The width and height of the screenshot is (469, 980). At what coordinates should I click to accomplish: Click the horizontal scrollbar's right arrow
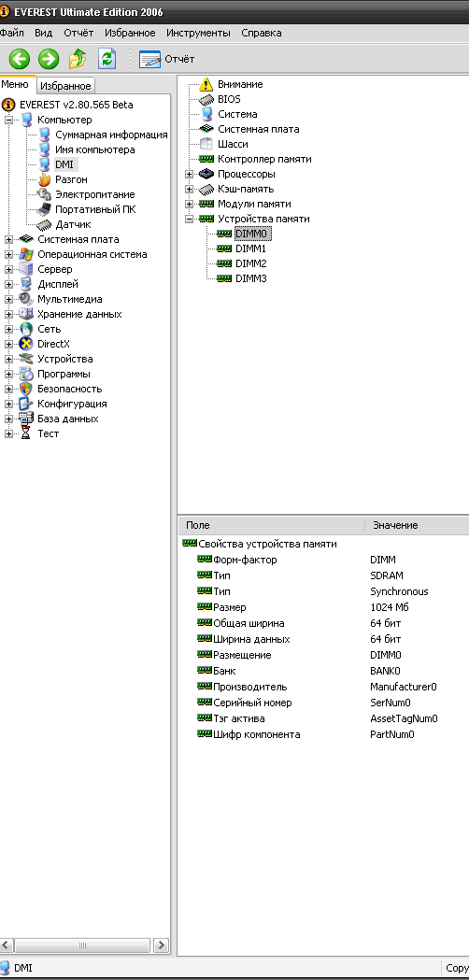(161, 945)
